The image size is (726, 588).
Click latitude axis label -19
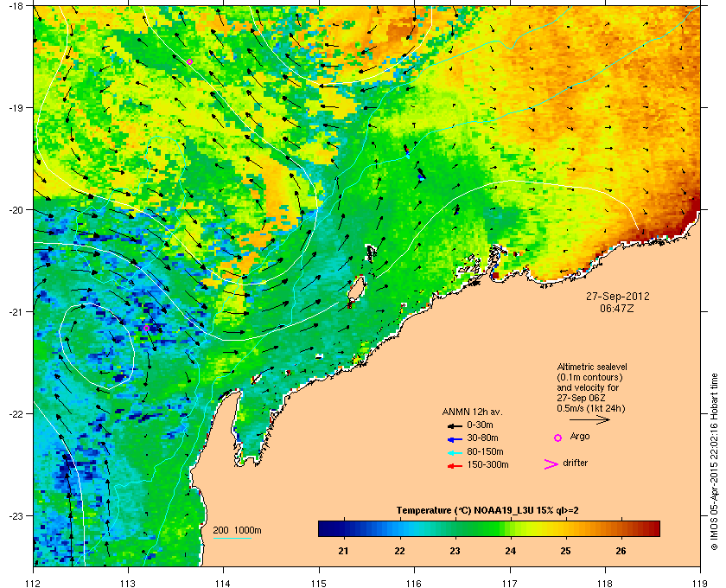(16, 108)
